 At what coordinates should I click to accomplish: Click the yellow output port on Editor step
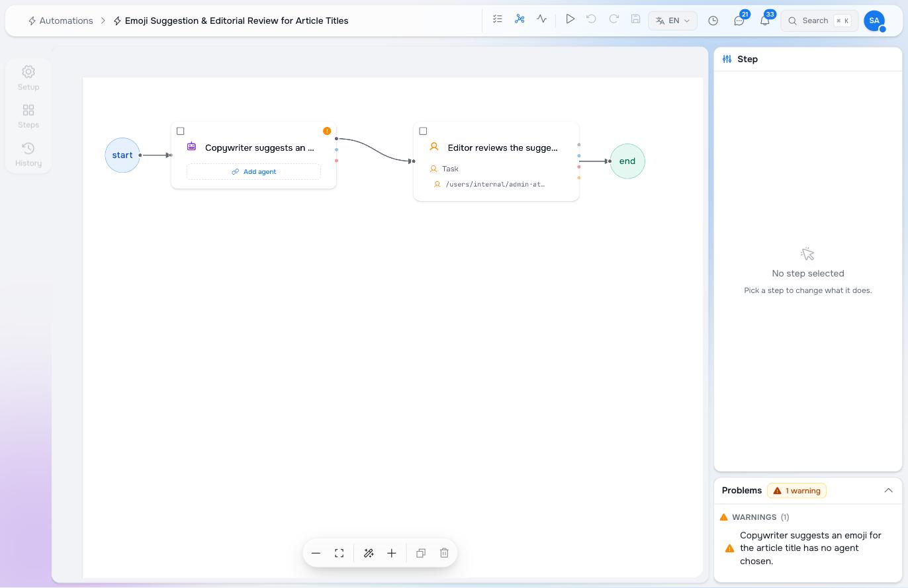pyautogui.click(x=579, y=178)
